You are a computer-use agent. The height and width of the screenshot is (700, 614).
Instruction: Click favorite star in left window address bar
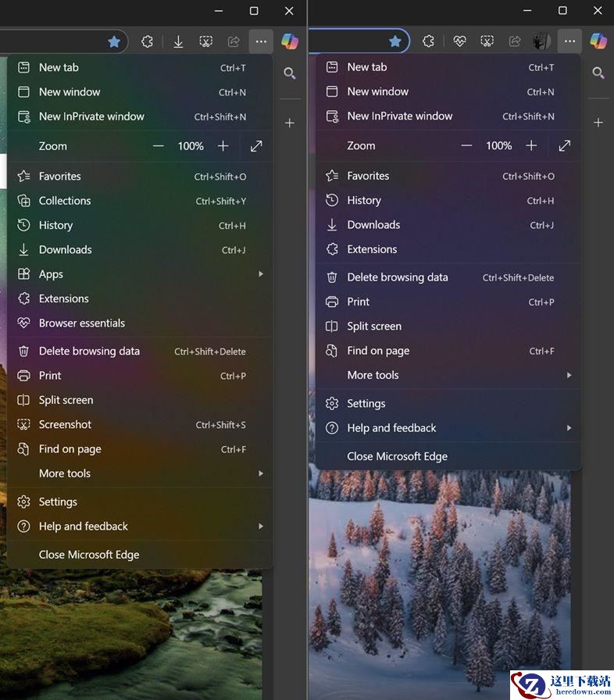coord(114,41)
